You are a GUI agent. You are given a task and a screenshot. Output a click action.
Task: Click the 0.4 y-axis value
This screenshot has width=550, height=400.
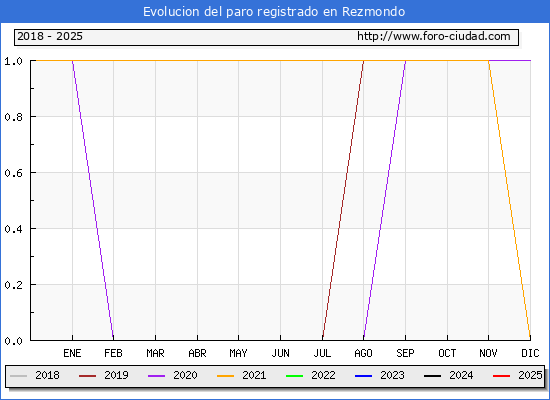tap(13, 229)
